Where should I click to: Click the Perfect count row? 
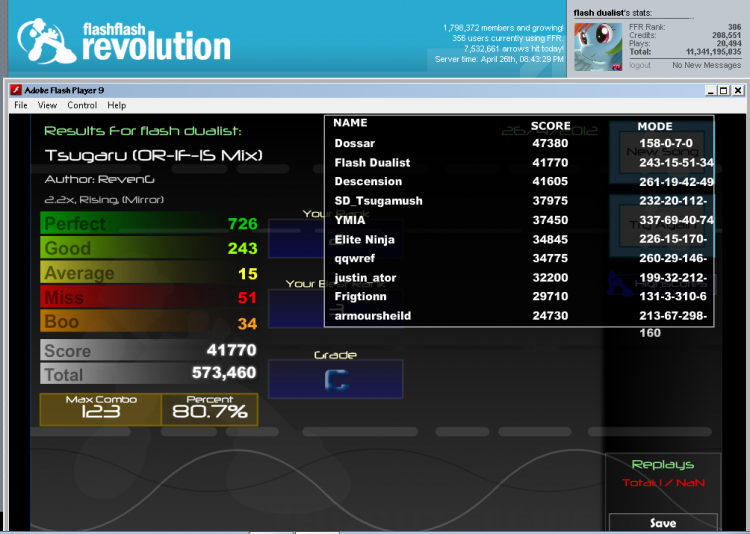(x=149, y=223)
